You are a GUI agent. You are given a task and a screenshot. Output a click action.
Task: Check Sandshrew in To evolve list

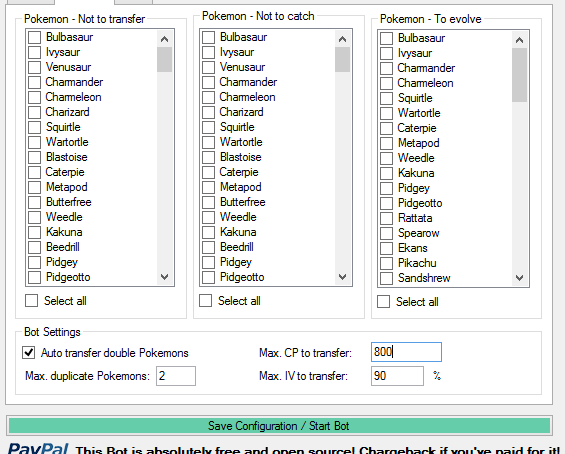coord(387,278)
